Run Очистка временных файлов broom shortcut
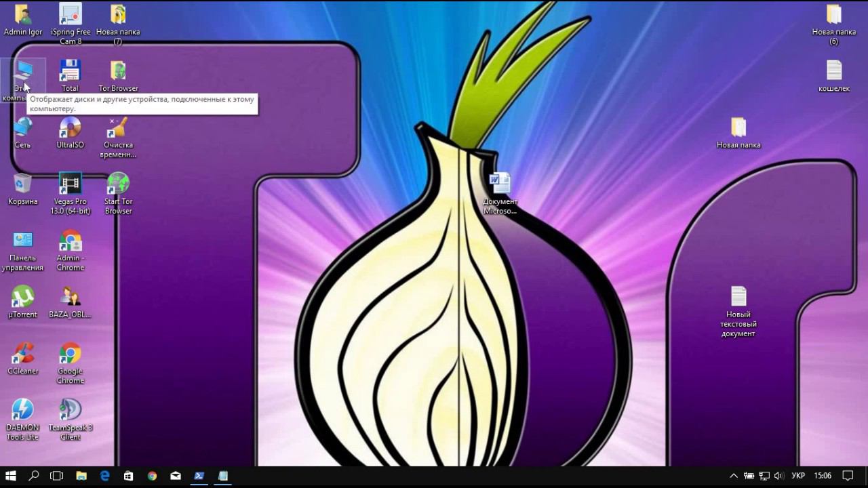 coord(118,127)
